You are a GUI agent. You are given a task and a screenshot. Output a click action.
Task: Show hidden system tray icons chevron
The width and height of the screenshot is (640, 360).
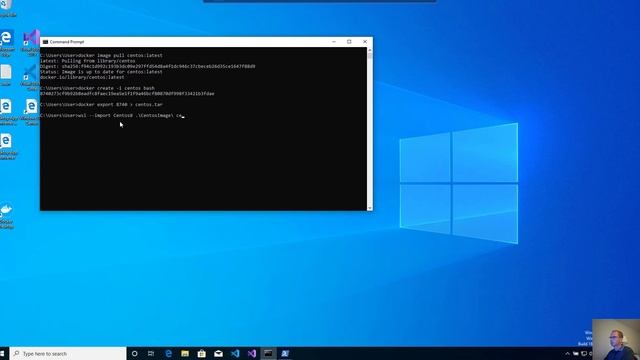tap(567, 353)
